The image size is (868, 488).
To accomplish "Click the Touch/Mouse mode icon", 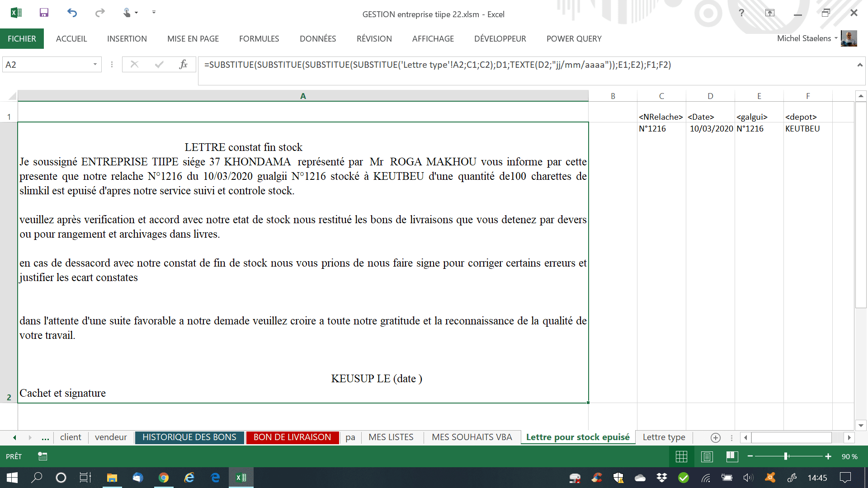I will click(127, 13).
